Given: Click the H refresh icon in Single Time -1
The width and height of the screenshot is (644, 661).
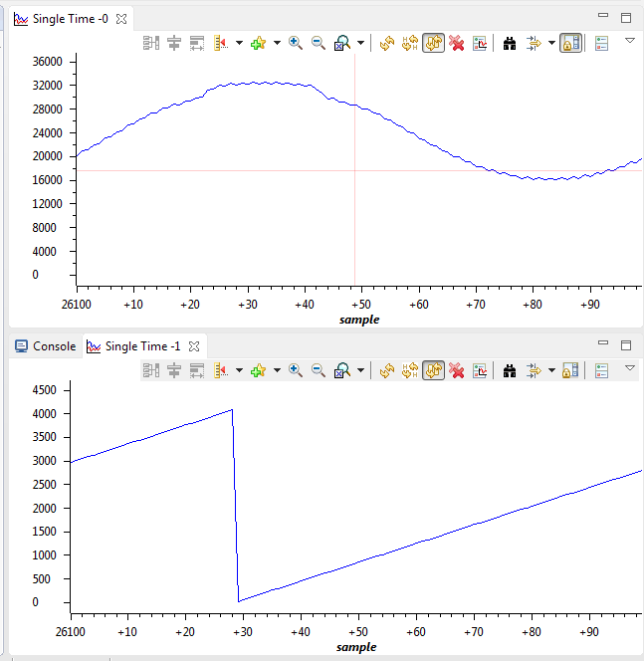Looking at the screenshot, I should (x=410, y=370).
